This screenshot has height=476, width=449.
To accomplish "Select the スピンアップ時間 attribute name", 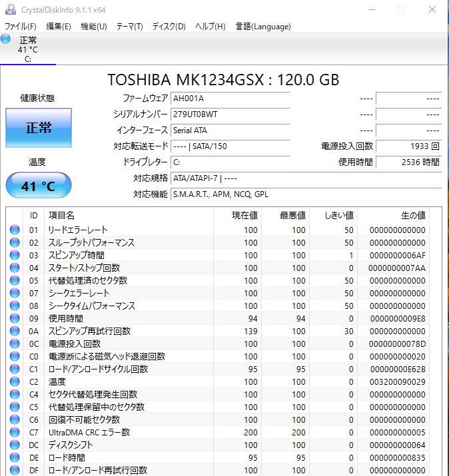I will click(x=77, y=255).
